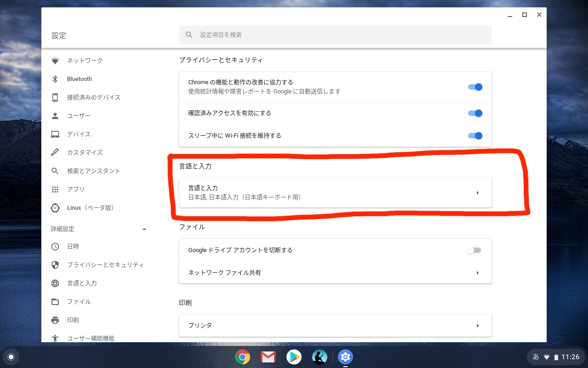The width and height of the screenshot is (588, 368).
Task: Collapse the 詳細設定 section
Action: point(144,229)
